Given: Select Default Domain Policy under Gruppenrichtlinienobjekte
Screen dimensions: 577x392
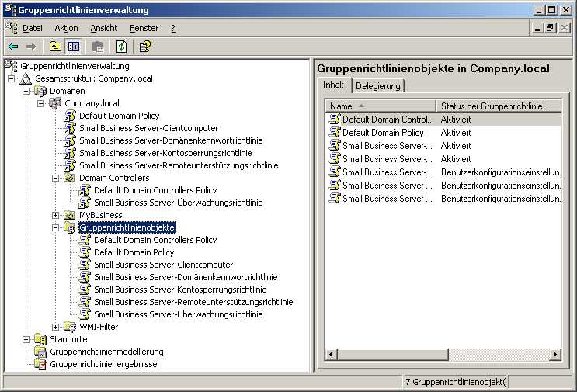Looking at the screenshot, I should tap(134, 252).
